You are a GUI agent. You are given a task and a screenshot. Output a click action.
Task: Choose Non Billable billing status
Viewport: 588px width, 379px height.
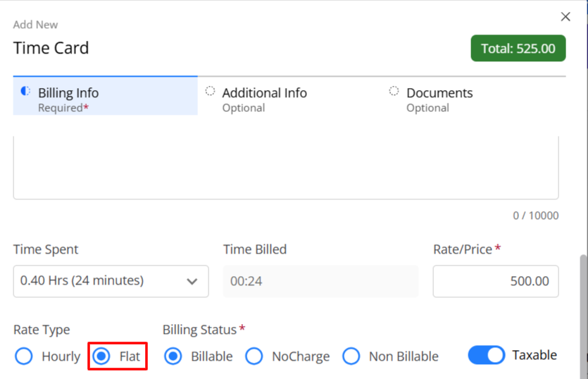pyautogui.click(x=351, y=356)
